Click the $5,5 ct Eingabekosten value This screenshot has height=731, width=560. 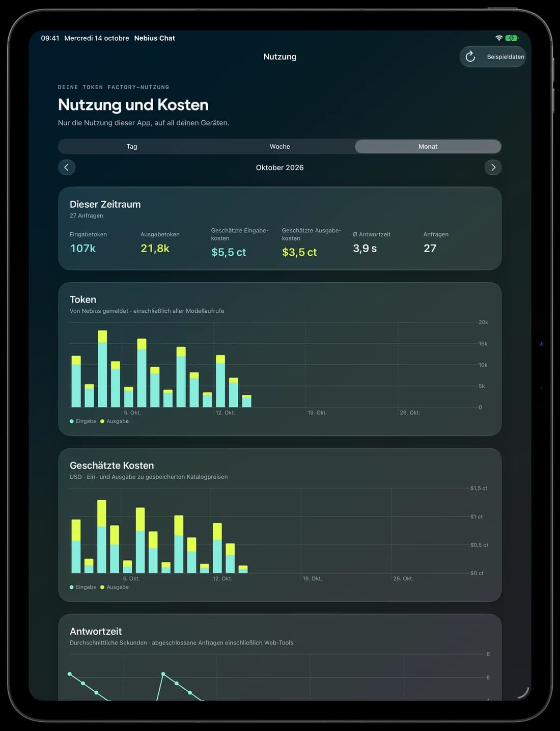click(x=229, y=252)
